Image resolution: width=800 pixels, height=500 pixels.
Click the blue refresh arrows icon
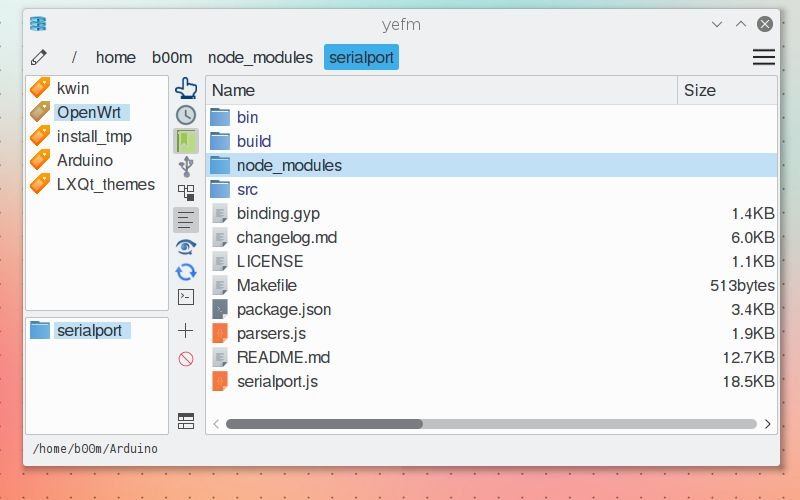click(x=186, y=272)
